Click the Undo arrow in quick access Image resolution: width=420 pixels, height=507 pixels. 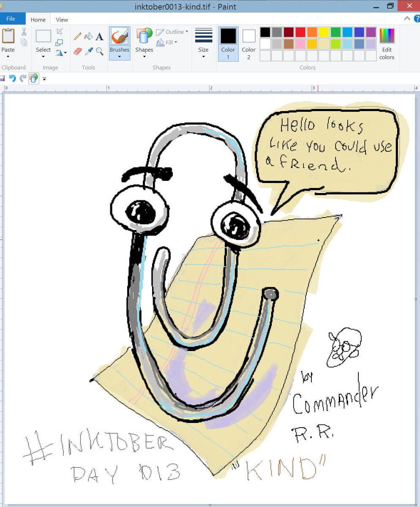pyautogui.click(x=13, y=78)
